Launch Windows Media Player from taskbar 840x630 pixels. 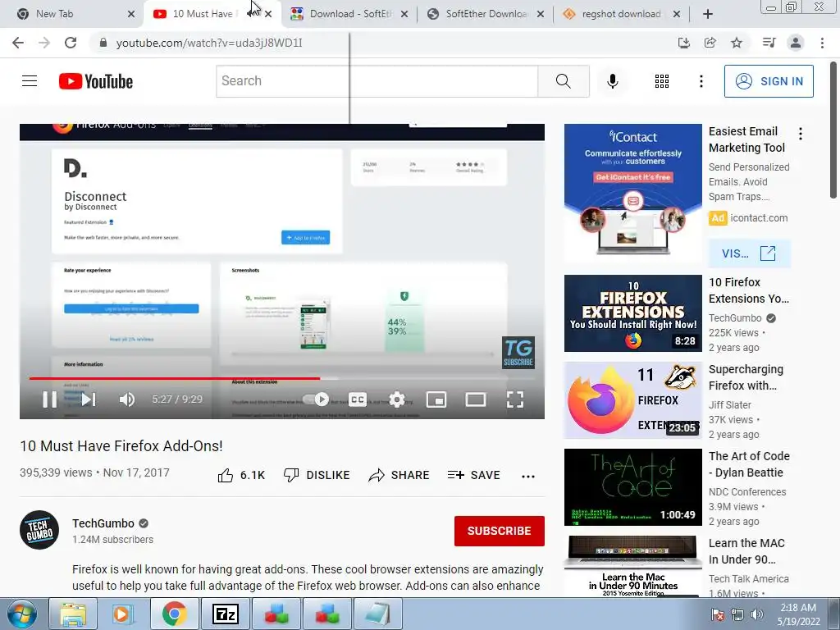click(x=123, y=614)
